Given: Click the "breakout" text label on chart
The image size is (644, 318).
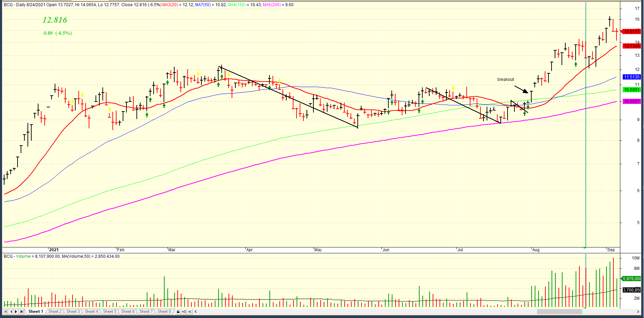Looking at the screenshot, I should 506,79.
